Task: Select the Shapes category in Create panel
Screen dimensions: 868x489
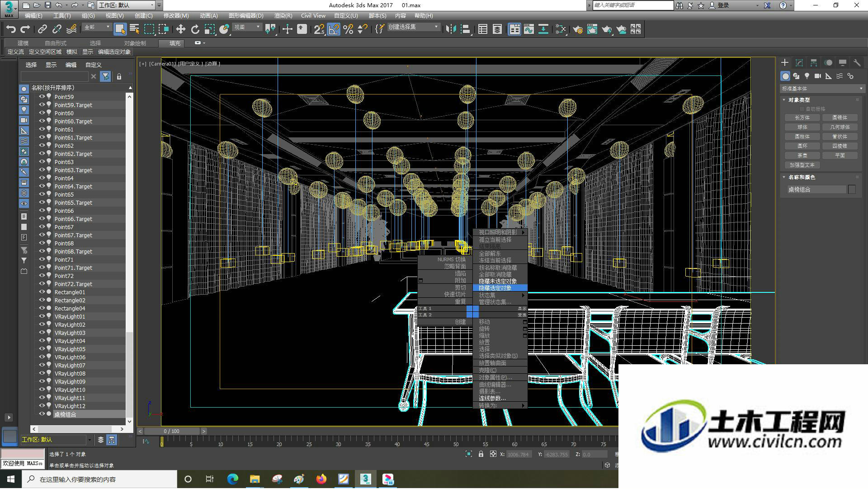Action: click(796, 76)
